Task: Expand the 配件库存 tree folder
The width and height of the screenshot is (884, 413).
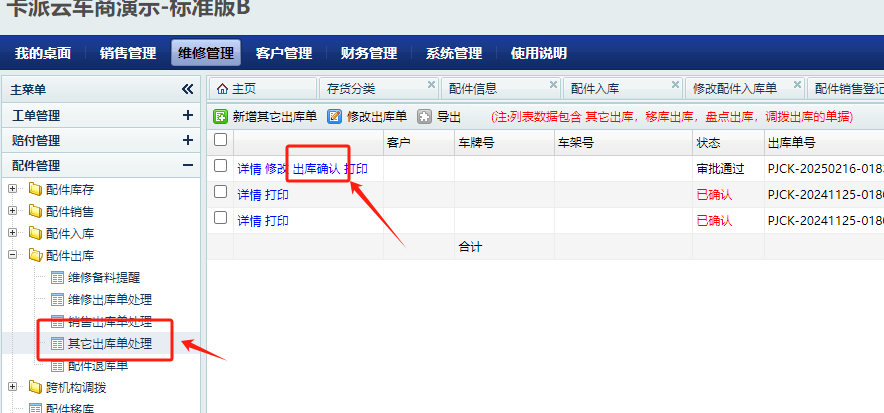Action: click(12, 189)
